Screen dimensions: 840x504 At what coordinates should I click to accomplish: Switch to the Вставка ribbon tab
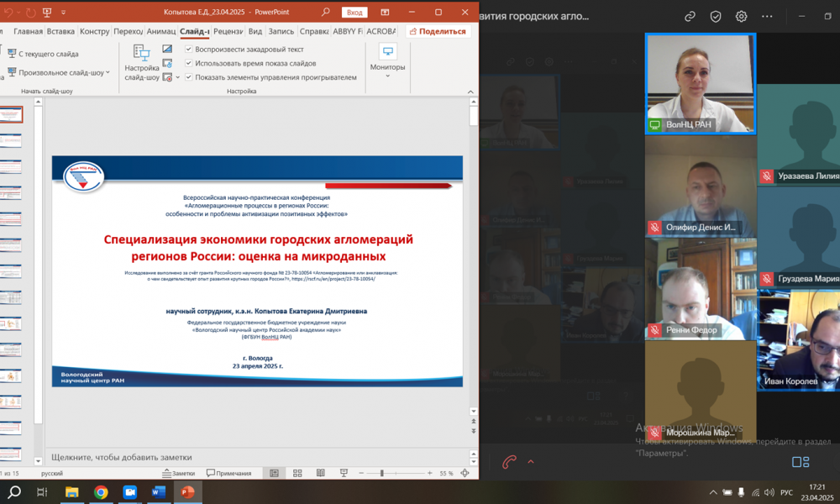(x=60, y=31)
